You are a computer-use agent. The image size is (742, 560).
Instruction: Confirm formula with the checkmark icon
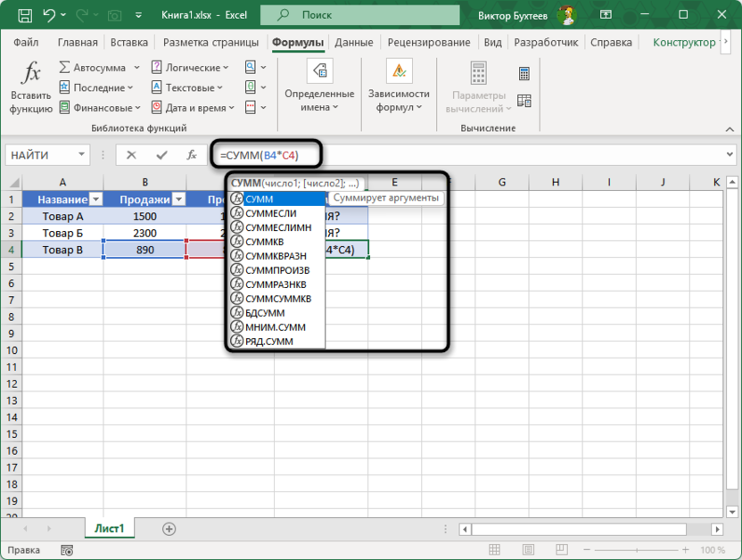[x=161, y=155]
